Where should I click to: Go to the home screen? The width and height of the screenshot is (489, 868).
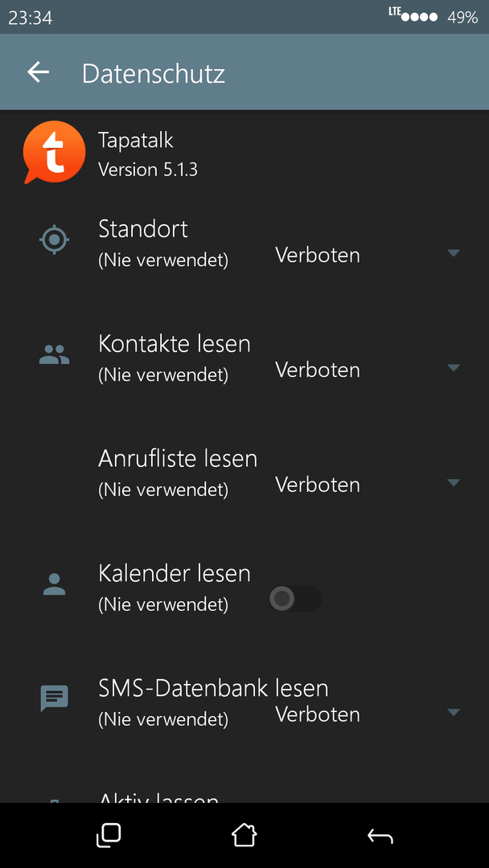244,835
